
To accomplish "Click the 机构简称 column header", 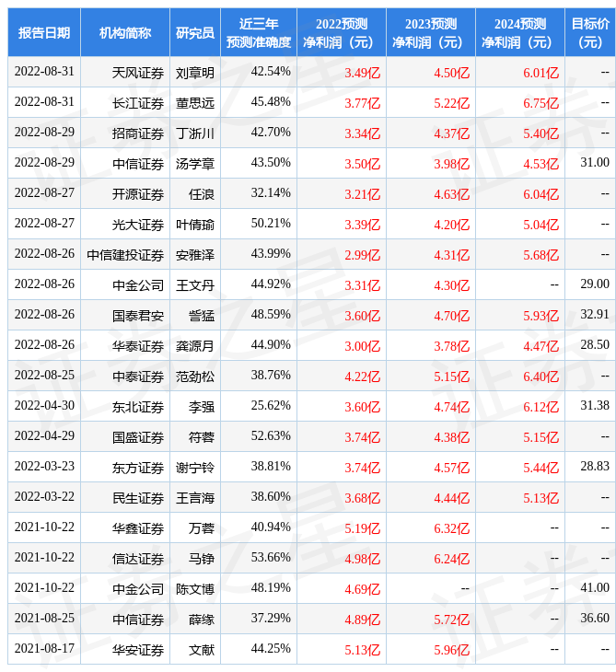I will pyautogui.click(x=125, y=32).
